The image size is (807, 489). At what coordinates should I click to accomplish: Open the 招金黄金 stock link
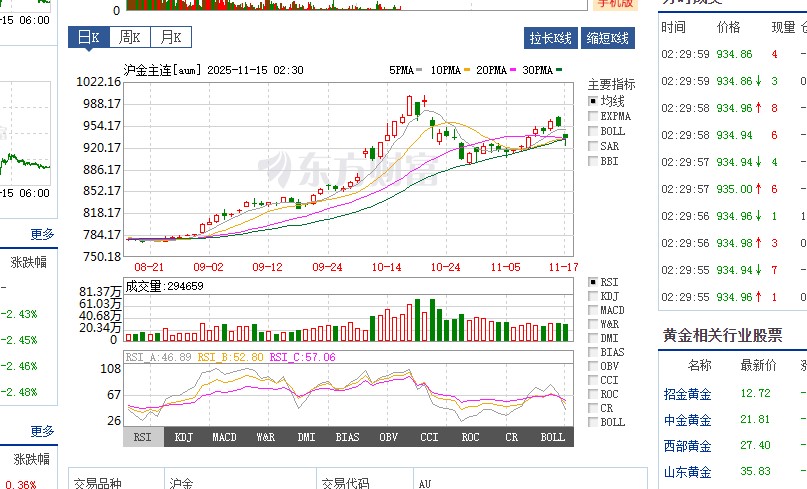[x=687, y=394]
